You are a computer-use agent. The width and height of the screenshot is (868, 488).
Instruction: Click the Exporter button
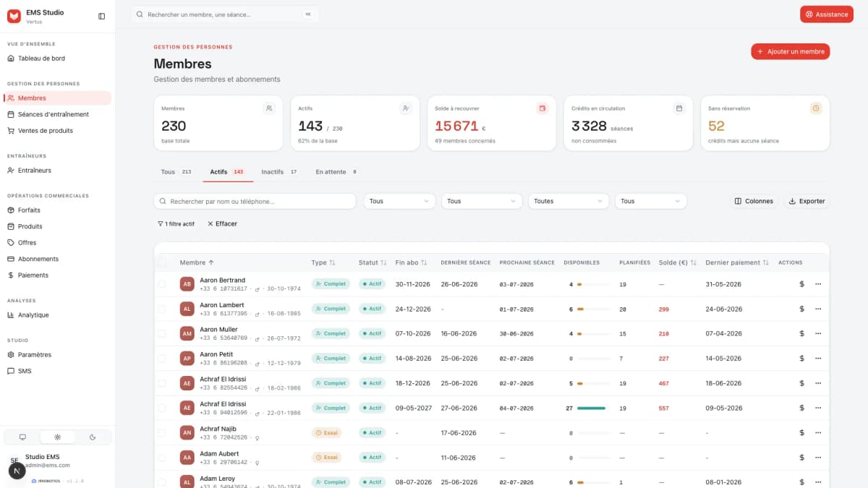[807, 201]
